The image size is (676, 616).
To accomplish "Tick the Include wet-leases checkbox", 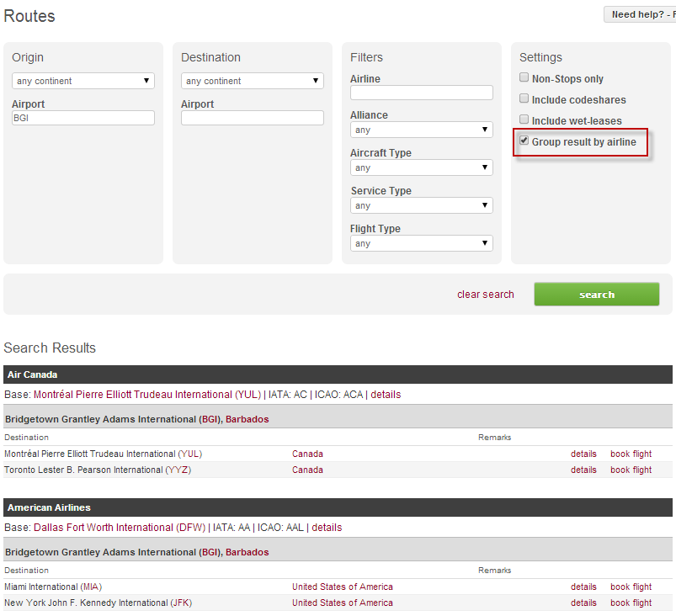I will (524, 120).
